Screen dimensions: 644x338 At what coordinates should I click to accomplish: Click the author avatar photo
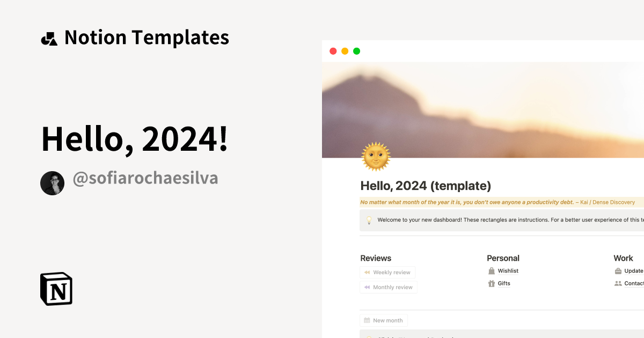(52, 183)
